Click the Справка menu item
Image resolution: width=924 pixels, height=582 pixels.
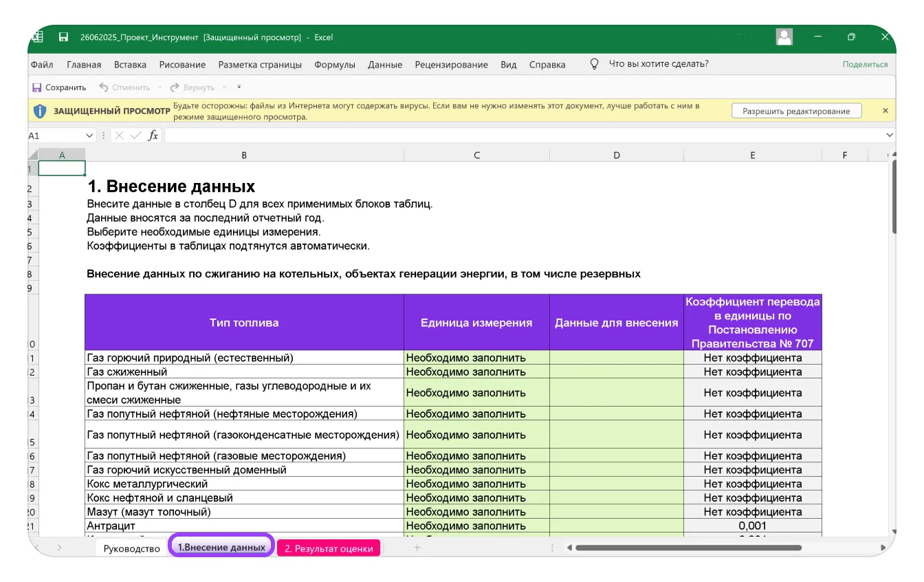(x=547, y=65)
